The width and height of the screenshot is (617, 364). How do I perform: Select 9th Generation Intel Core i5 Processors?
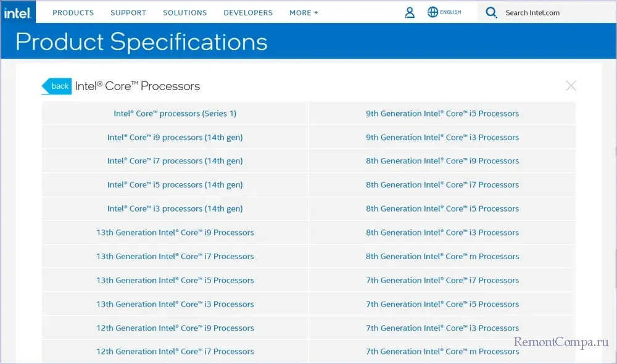click(x=442, y=114)
